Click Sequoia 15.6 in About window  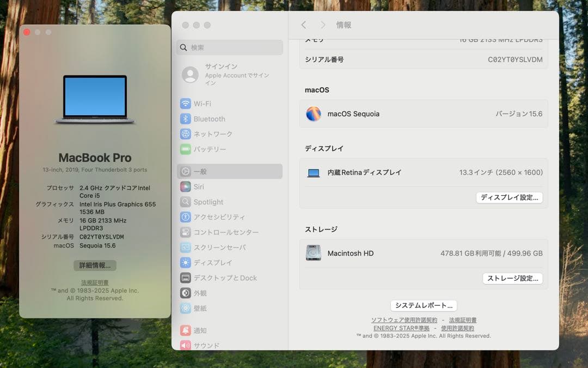click(97, 245)
